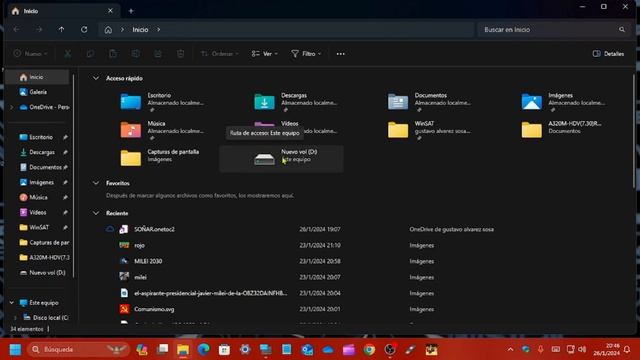Image resolution: width=640 pixels, height=360 pixels.
Task: Select Galería in the navigation pane
Action: coord(38,92)
